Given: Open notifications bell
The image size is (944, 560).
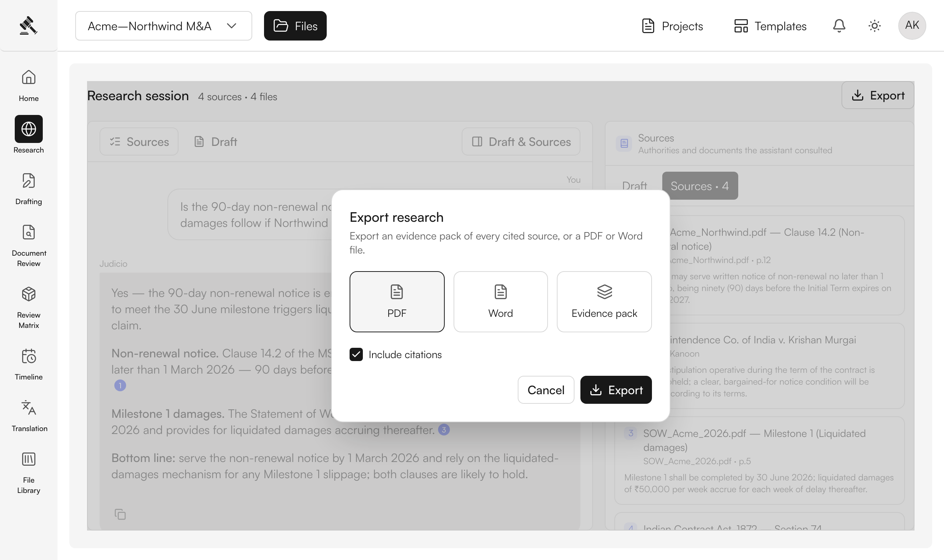Looking at the screenshot, I should tap(839, 26).
